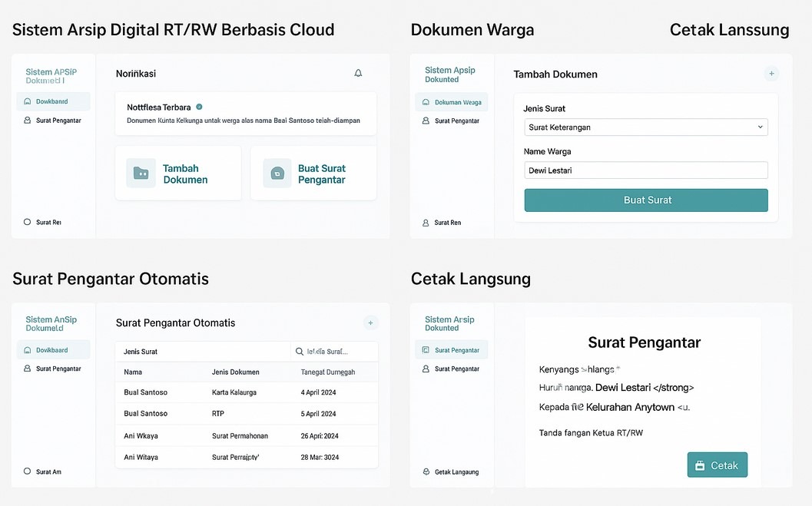The image size is (812, 506).
Task: Click the Jenis Dokumen column header
Action: pyautogui.click(x=235, y=372)
